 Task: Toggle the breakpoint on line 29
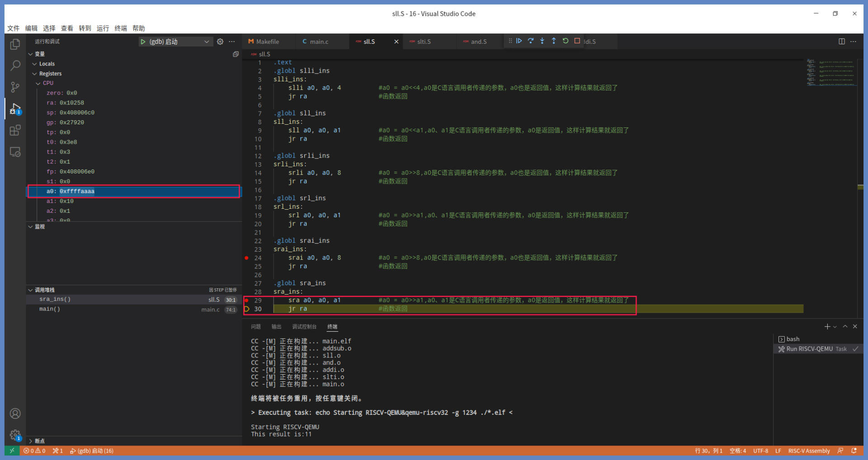point(246,300)
